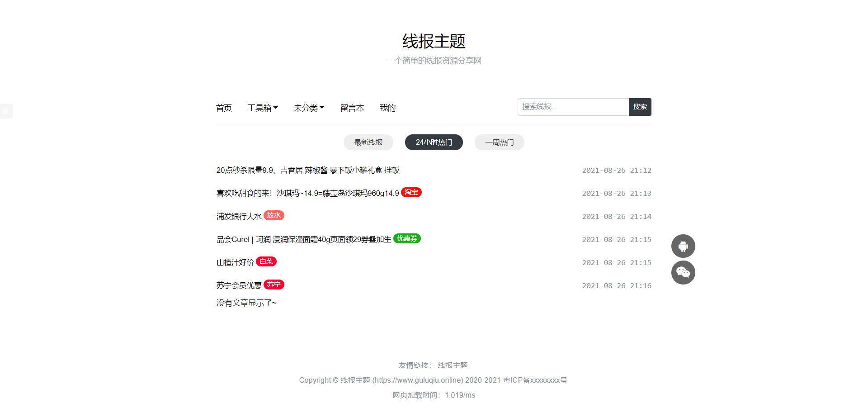Expand the 工具箱 chevron arrow
Screen dimensions: 868x408
tap(276, 108)
